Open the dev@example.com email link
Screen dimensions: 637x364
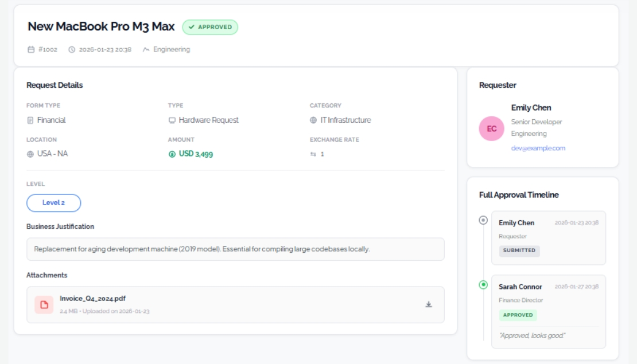[538, 148]
